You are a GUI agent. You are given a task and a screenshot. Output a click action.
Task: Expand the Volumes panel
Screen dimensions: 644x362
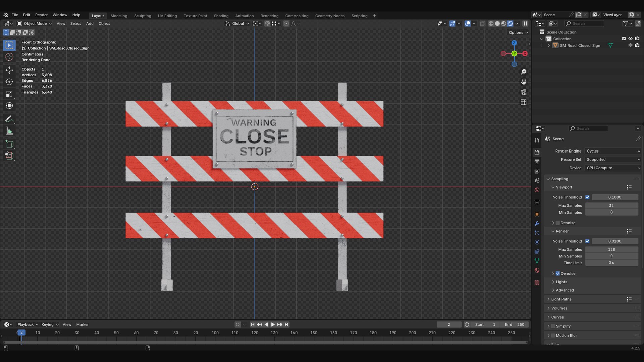click(559, 308)
